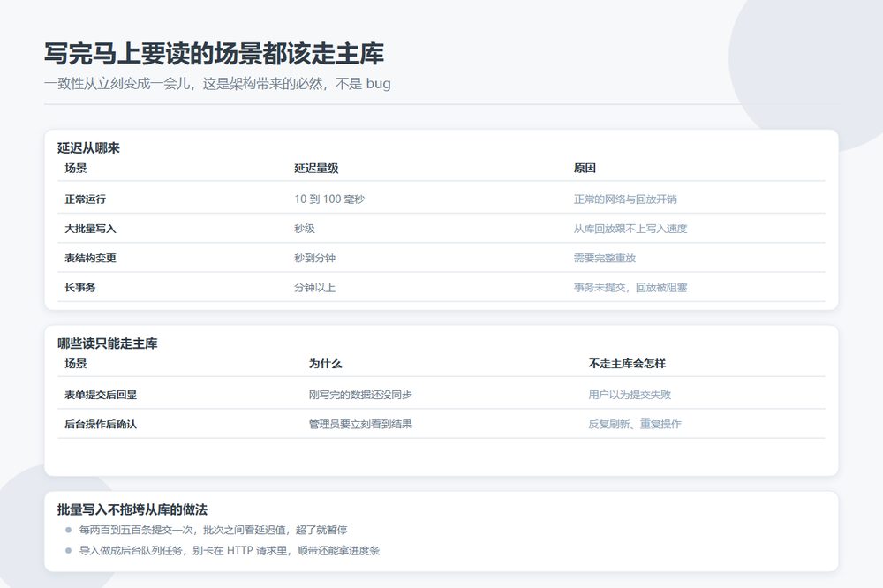Click the 不走主库会怎样 column header

pos(627,363)
